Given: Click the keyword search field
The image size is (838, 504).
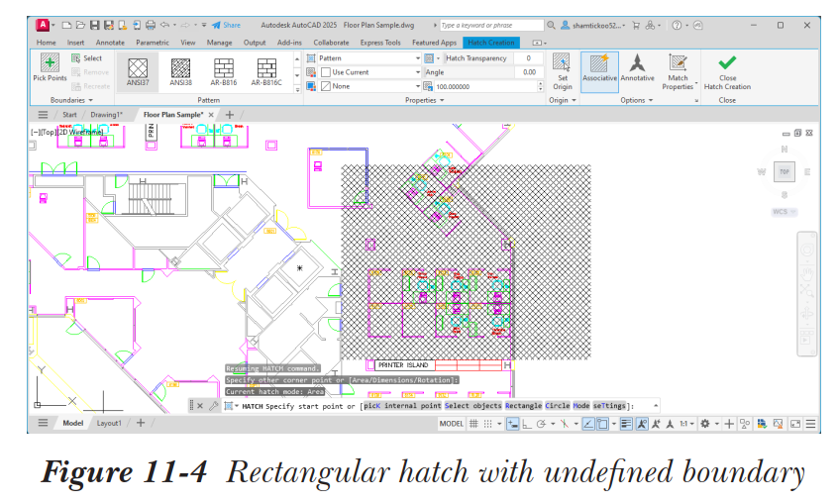Looking at the screenshot, I should coord(491,25).
